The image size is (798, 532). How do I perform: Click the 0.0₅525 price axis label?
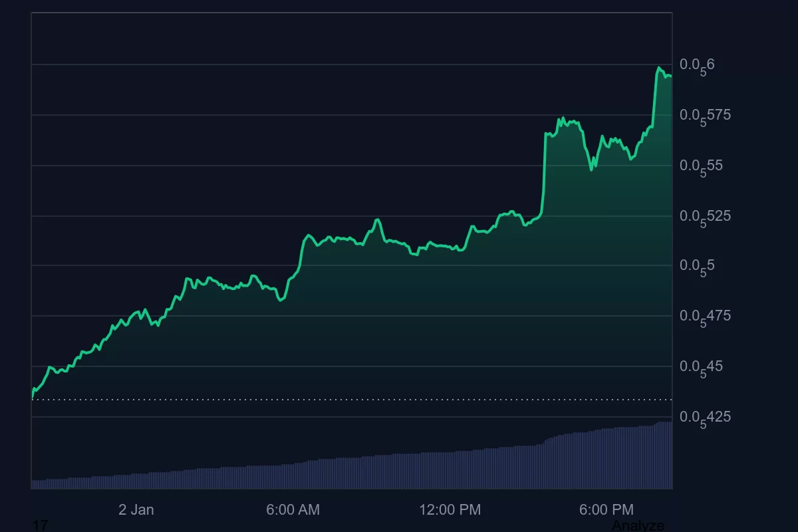(705, 217)
